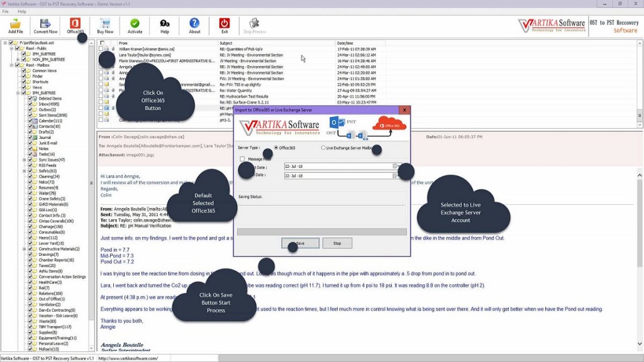Click the Exit power icon
The image size is (644, 362).
click(x=224, y=24)
